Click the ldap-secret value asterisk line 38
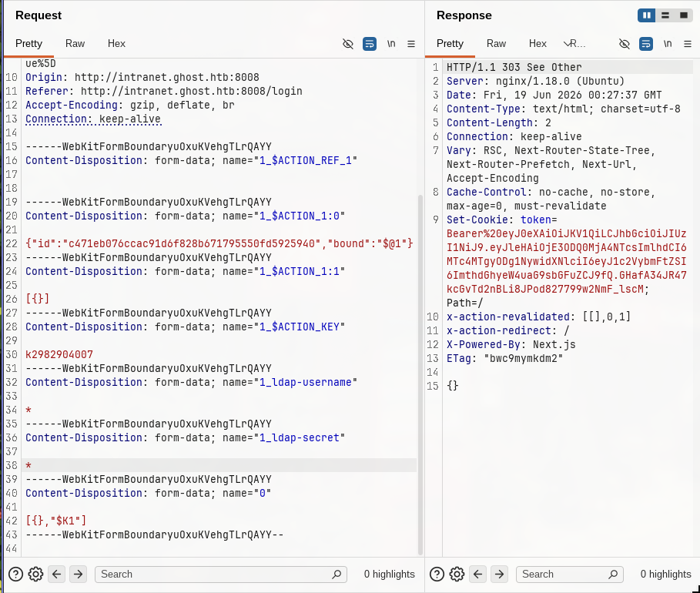Screen dimensions: 700x593 (28, 465)
